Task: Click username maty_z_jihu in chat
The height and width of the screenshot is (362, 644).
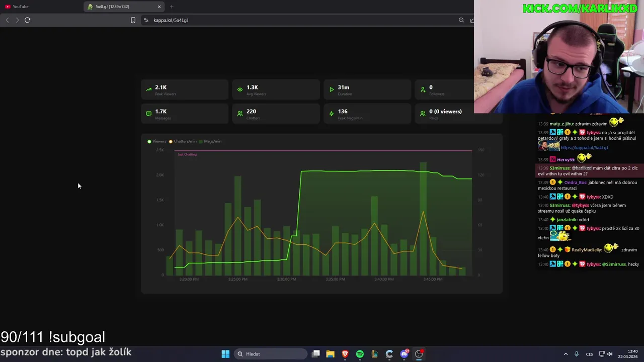Action: click(x=561, y=124)
